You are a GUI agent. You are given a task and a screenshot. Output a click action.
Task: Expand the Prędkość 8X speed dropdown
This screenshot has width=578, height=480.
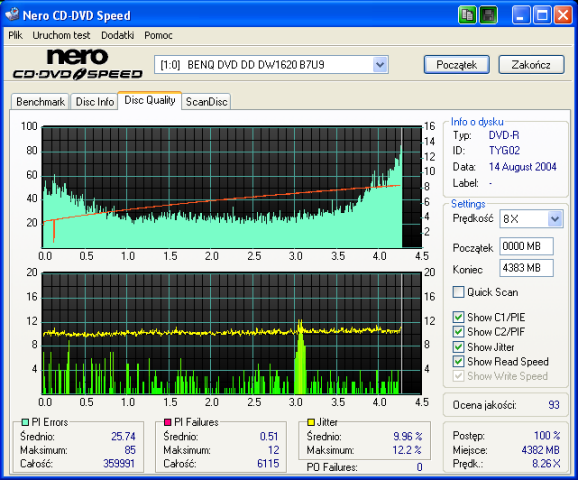(x=555, y=219)
